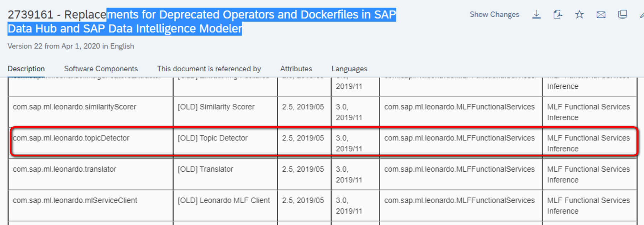
Task: Click the note title starting with 2739161
Action: (202, 21)
